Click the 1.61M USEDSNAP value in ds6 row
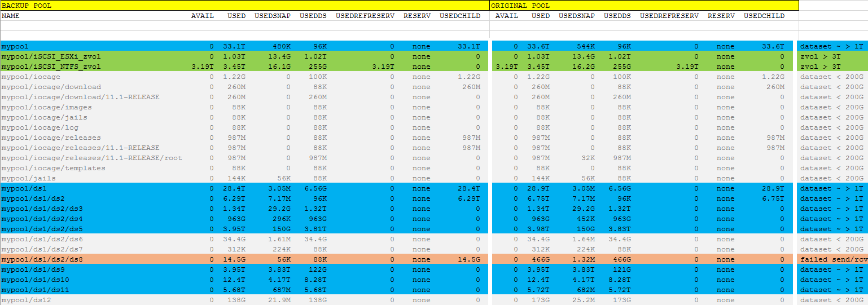868x305 pixels. coord(279,239)
